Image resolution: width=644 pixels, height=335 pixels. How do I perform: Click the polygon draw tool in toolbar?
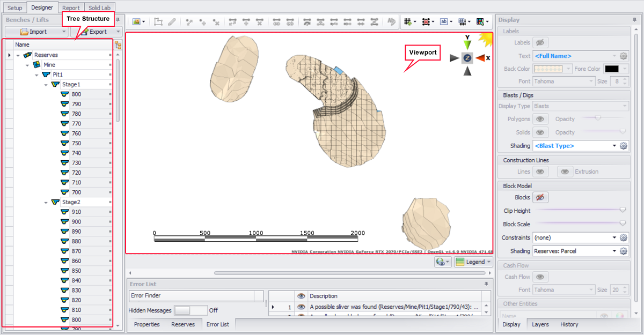tap(158, 22)
